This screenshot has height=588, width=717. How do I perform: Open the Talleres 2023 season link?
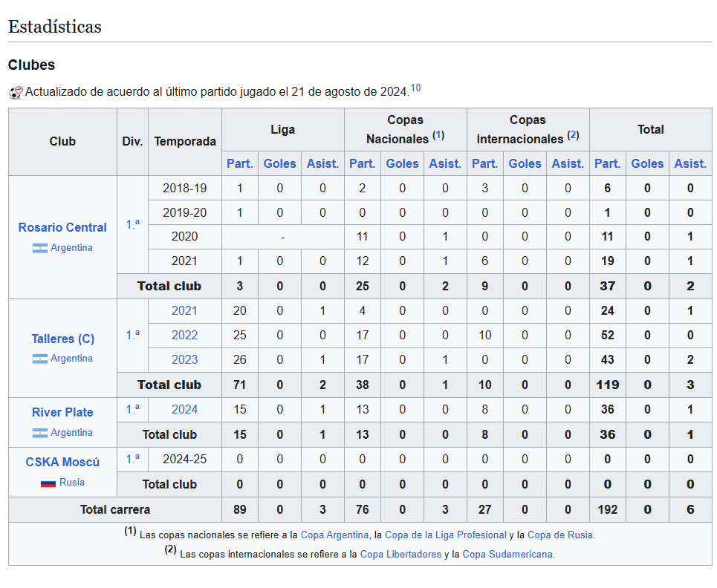click(x=185, y=359)
